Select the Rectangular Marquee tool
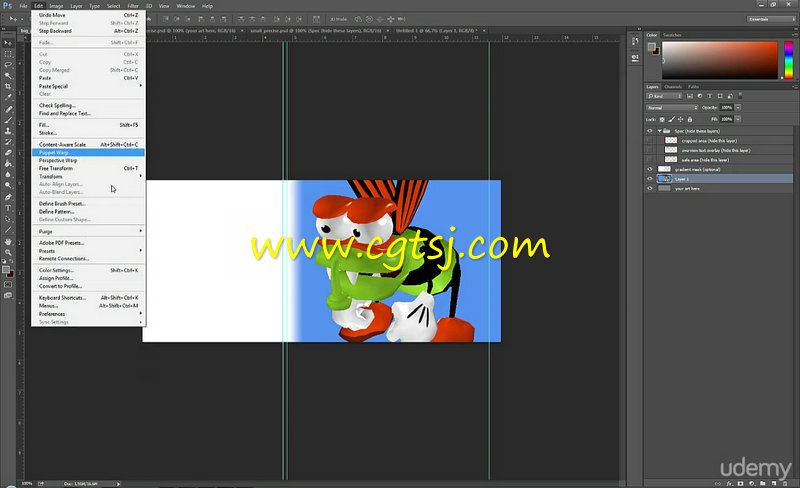The height and width of the screenshot is (488, 800). click(x=8, y=54)
